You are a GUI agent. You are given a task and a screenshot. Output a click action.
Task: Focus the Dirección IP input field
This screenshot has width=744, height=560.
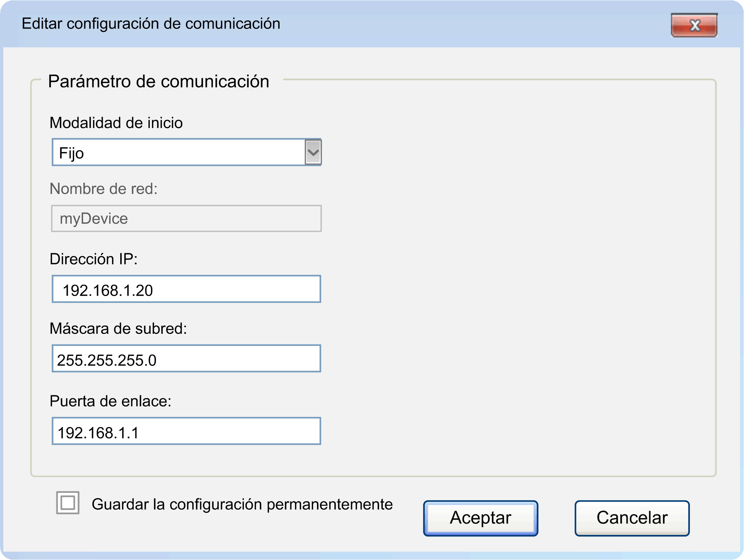click(186, 289)
